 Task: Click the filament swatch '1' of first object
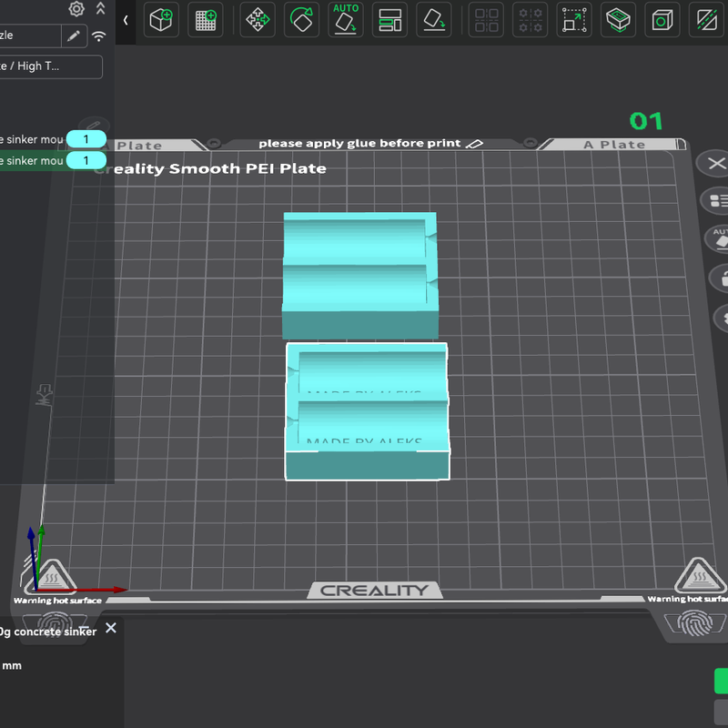point(86,139)
